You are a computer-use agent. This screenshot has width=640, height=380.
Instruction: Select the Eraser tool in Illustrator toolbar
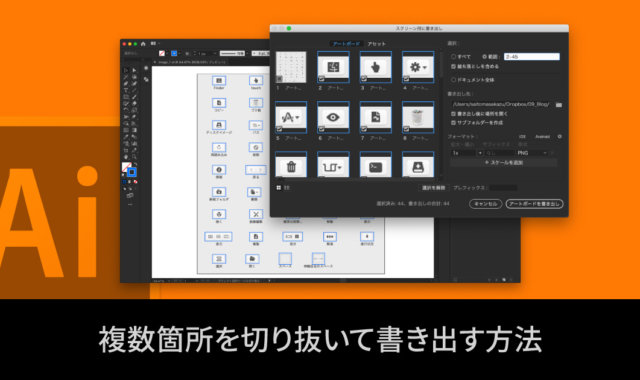[x=134, y=104]
